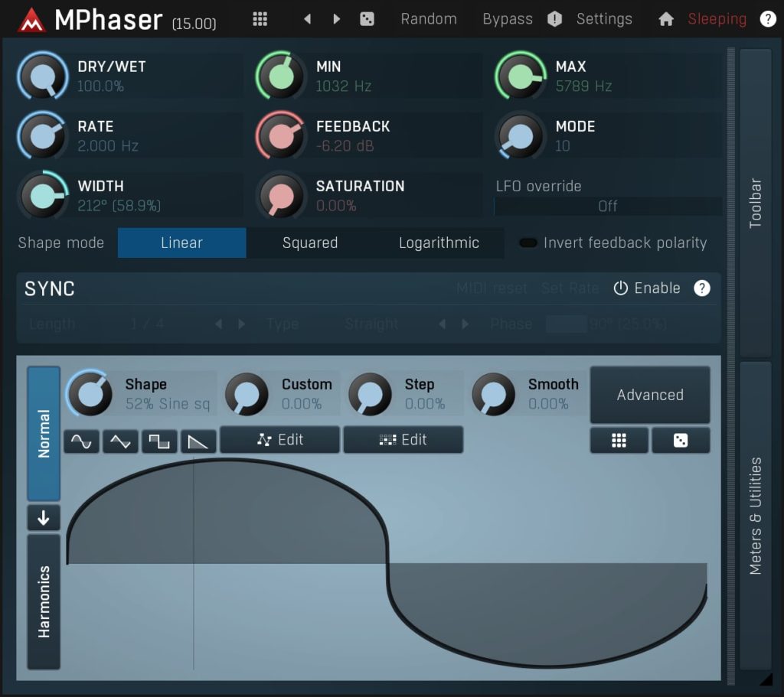This screenshot has width=784, height=697.
Task: Adjust the DRY/WET knob
Action: (x=43, y=77)
